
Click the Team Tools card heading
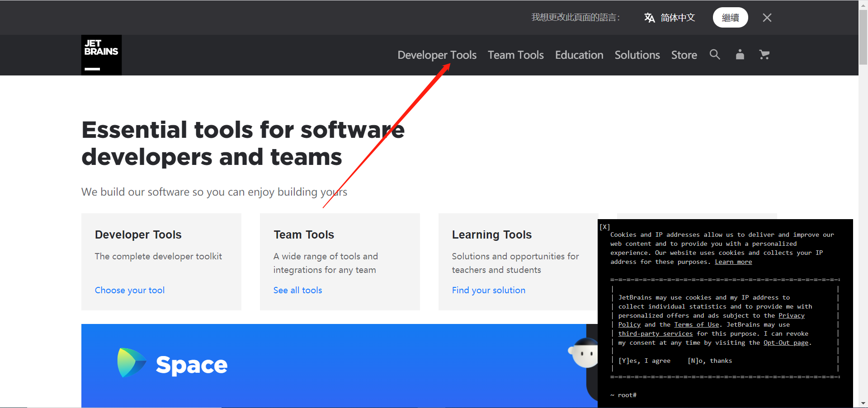(304, 234)
